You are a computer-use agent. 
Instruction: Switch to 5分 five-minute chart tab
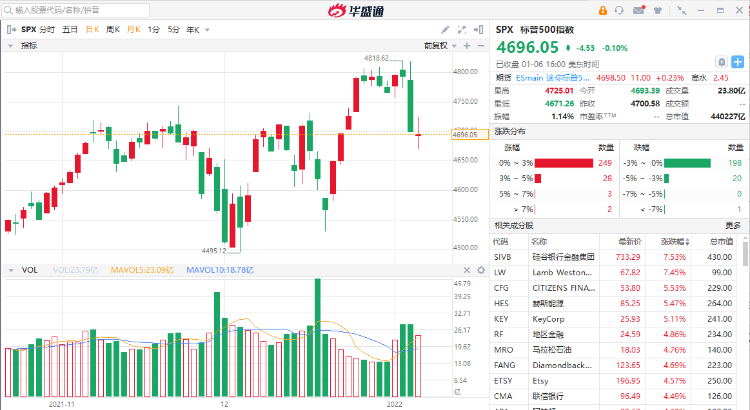(x=173, y=30)
